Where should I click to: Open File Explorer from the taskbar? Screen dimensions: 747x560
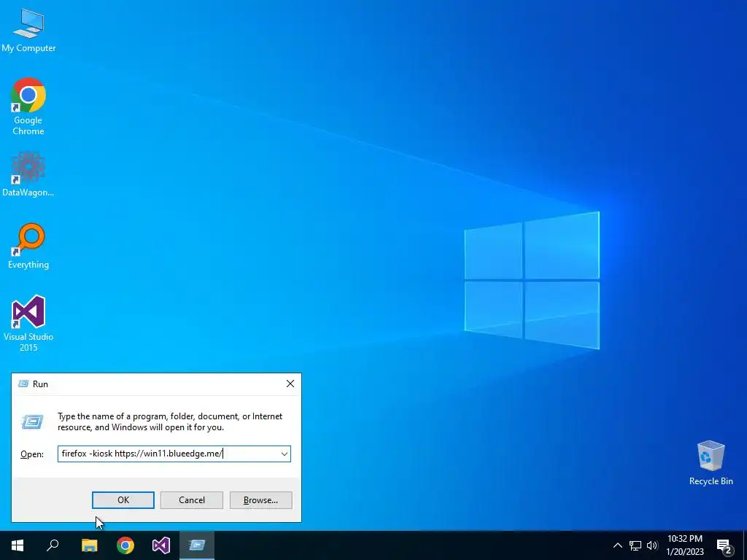click(90, 545)
